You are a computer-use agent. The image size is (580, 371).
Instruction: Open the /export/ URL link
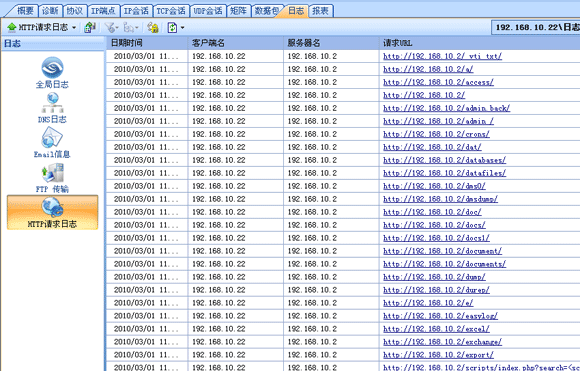coord(438,355)
